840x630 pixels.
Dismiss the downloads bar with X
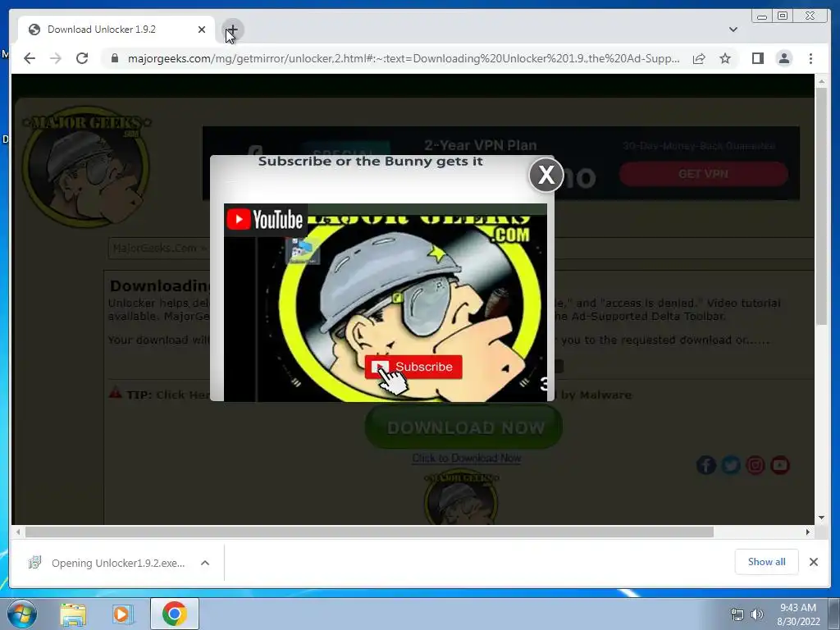pyautogui.click(x=813, y=562)
